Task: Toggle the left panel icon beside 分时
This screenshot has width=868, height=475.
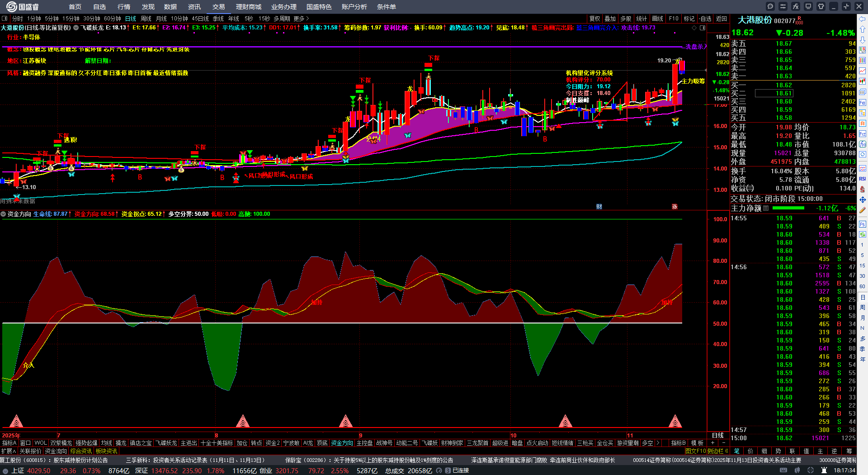Action: click(x=5, y=19)
